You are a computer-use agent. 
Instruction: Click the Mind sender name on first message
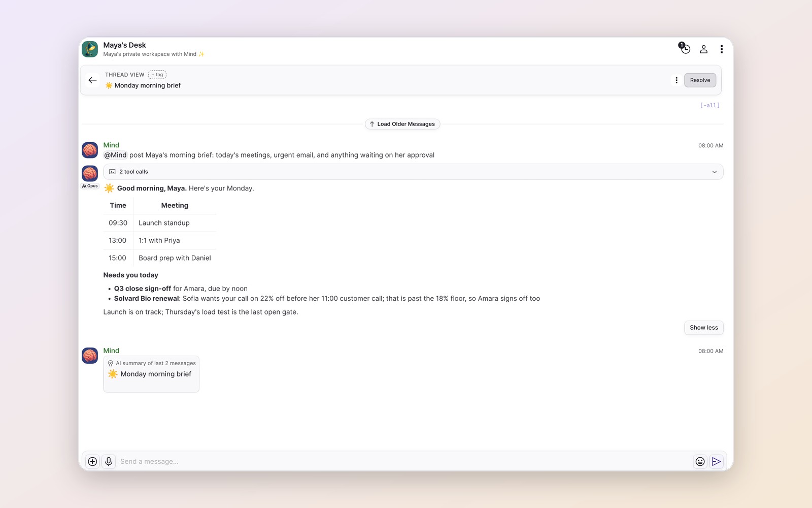(x=111, y=145)
